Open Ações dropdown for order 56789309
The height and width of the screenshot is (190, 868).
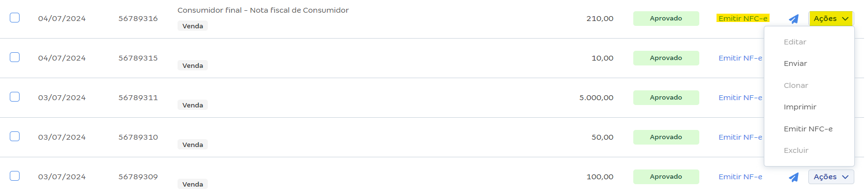(x=831, y=177)
